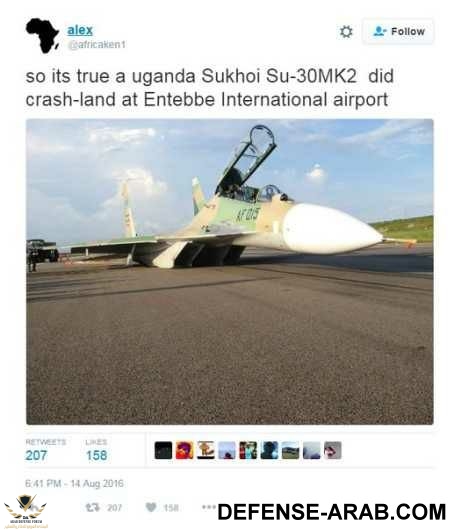Click the retweet icon below the timestamp
The height and width of the screenshot is (530, 454).
pyautogui.click(x=93, y=507)
